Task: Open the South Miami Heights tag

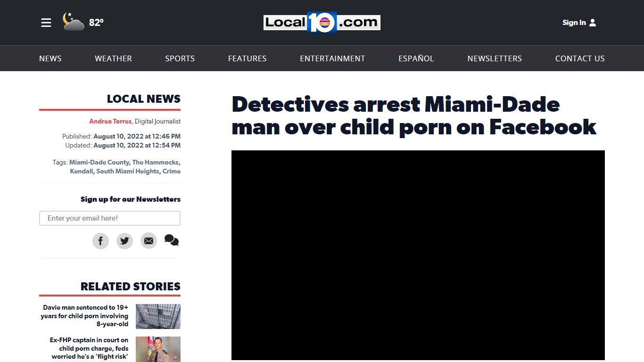Action: coord(128,171)
